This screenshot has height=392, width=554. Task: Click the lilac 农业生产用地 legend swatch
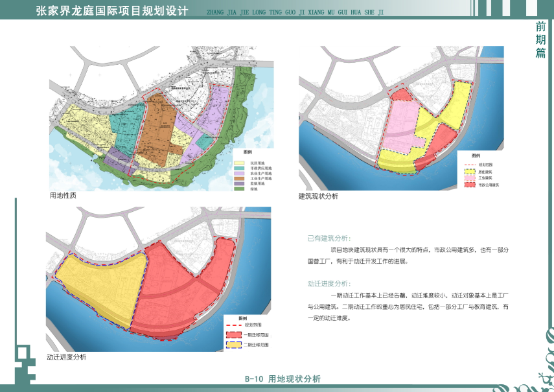(x=239, y=174)
